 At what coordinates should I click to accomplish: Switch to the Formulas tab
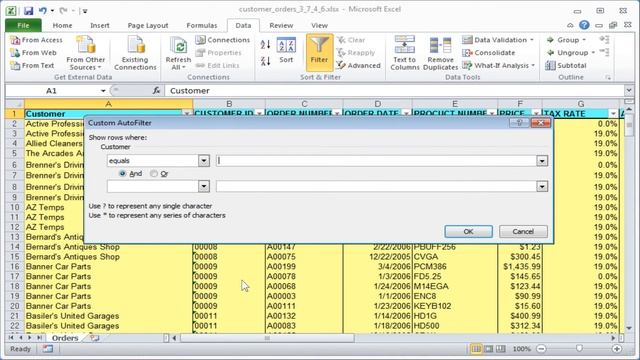202,25
